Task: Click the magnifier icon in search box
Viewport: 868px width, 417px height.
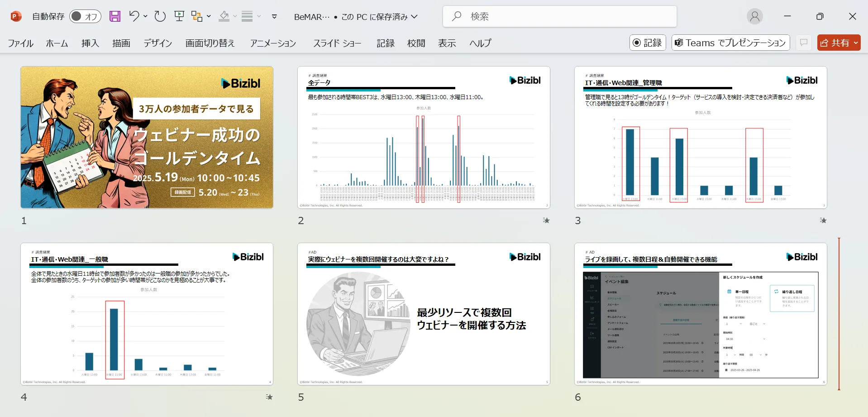Action: (x=457, y=16)
